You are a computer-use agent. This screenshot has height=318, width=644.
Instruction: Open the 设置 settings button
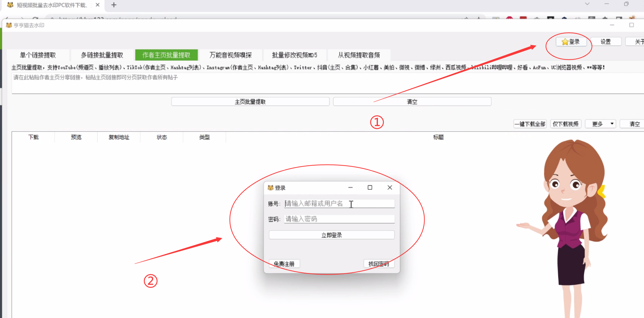605,42
